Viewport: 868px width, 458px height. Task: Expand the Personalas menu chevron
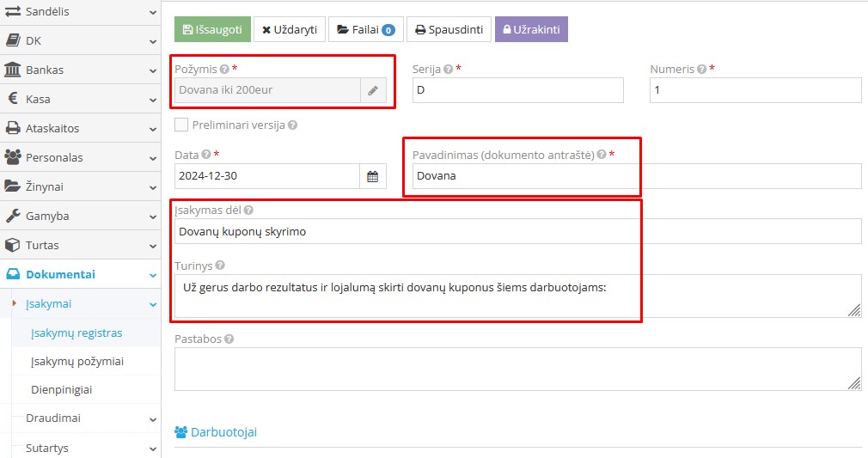coord(152,158)
